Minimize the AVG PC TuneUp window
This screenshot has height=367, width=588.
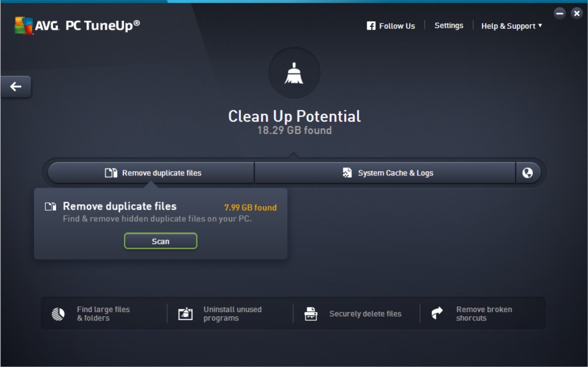point(560,14)
